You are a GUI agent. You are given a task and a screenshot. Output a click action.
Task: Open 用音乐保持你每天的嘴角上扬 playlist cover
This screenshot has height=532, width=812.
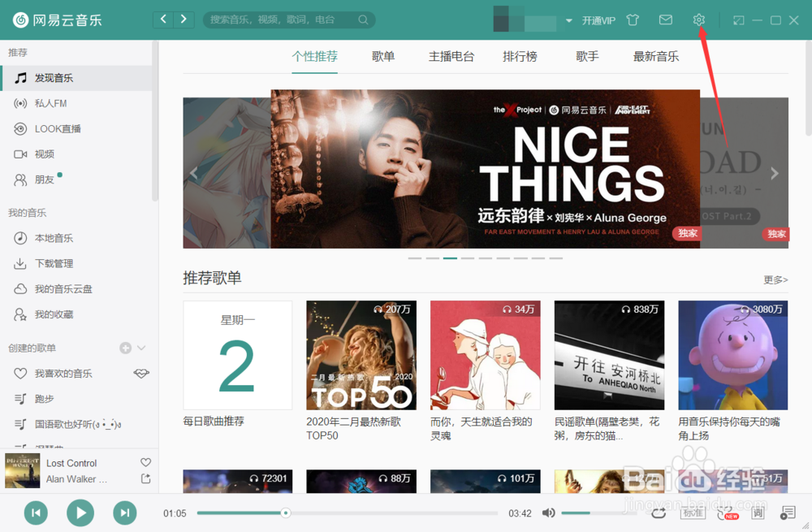click(x=733, y=356)
